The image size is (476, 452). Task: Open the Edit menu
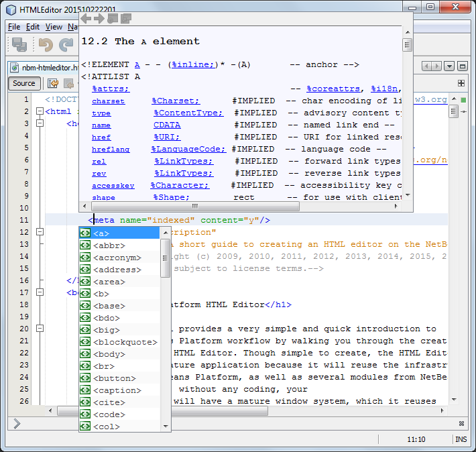click(x=33, y=27)
